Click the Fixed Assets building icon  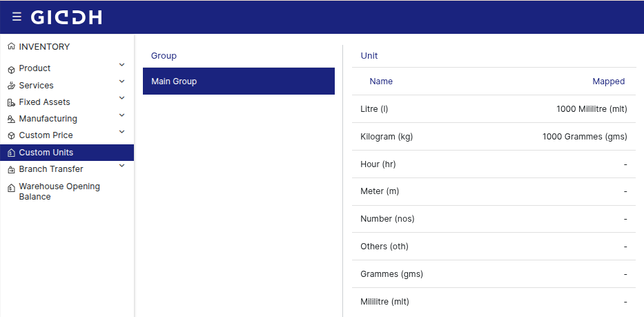[x=12, y=102]
